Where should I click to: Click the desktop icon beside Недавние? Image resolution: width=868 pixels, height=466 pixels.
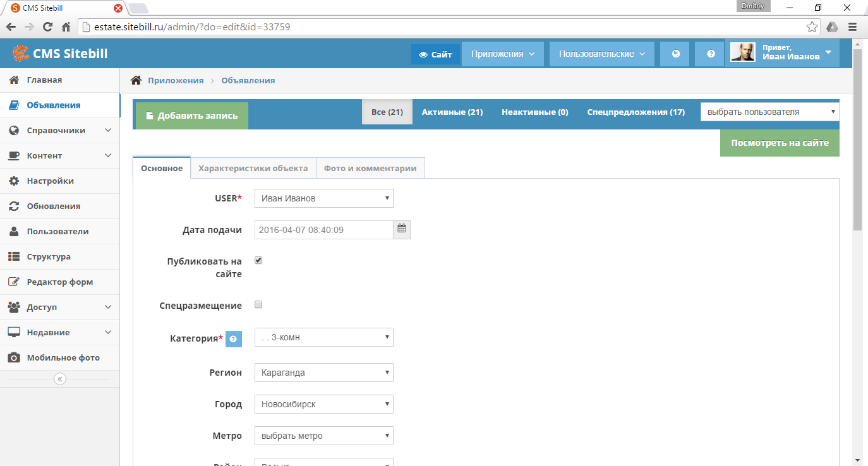14,333
